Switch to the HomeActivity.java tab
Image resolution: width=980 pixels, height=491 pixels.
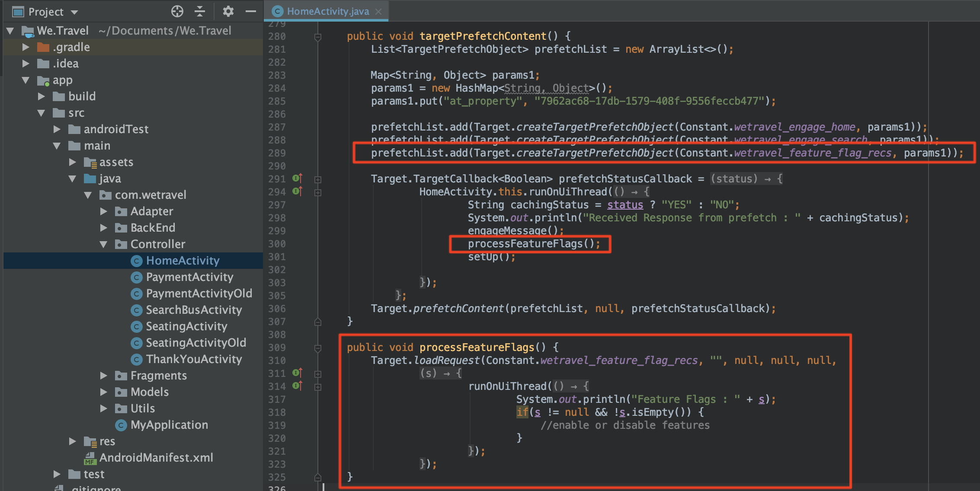[x=327, y=11]
